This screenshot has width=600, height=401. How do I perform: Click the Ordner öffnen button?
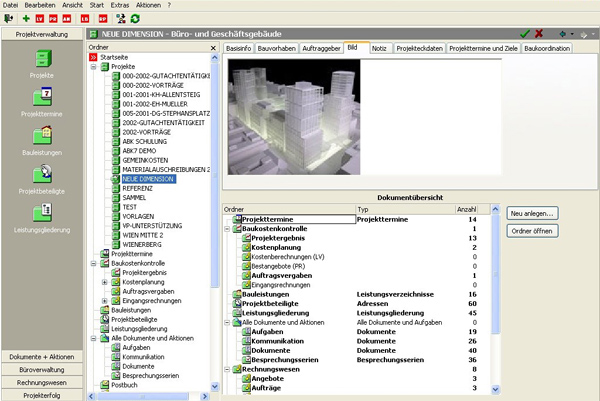(533, 231)
